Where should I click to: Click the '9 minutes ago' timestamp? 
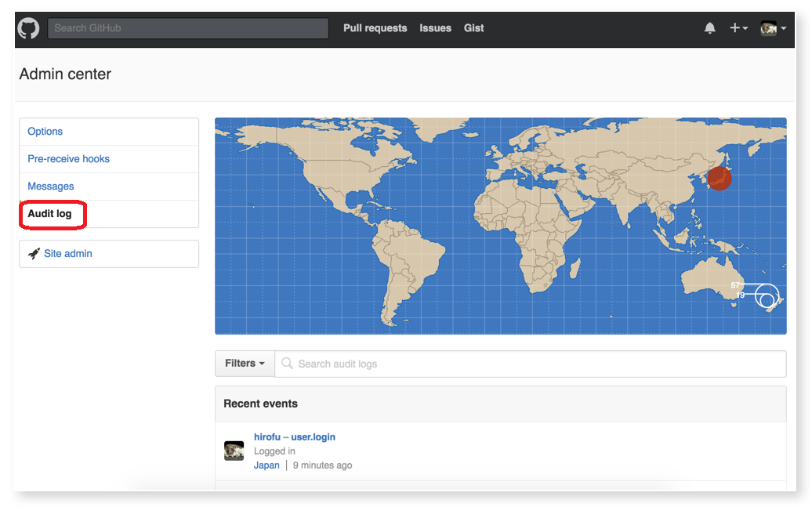[x=323, y=465]
